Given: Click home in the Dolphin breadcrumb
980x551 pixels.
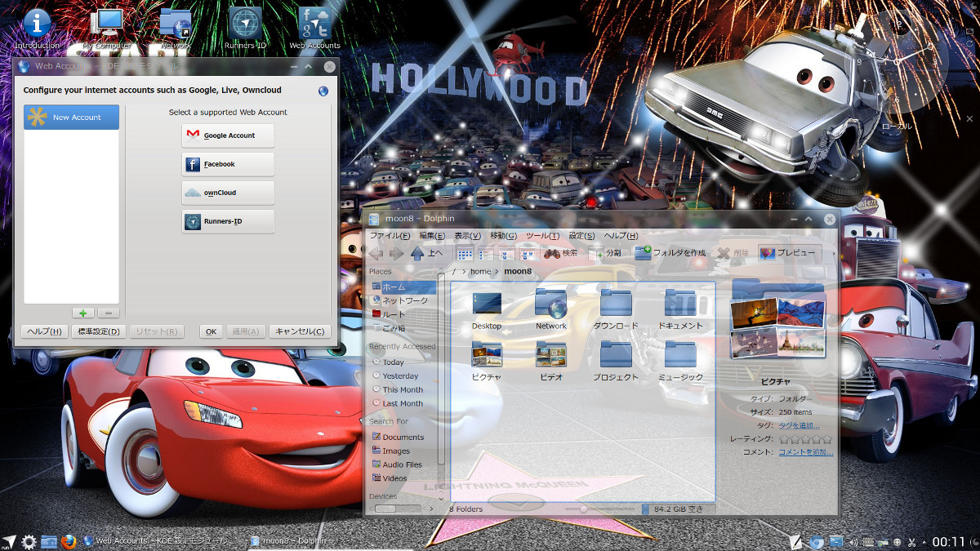Looking at the screenshot, I should [x=481, y=271].
